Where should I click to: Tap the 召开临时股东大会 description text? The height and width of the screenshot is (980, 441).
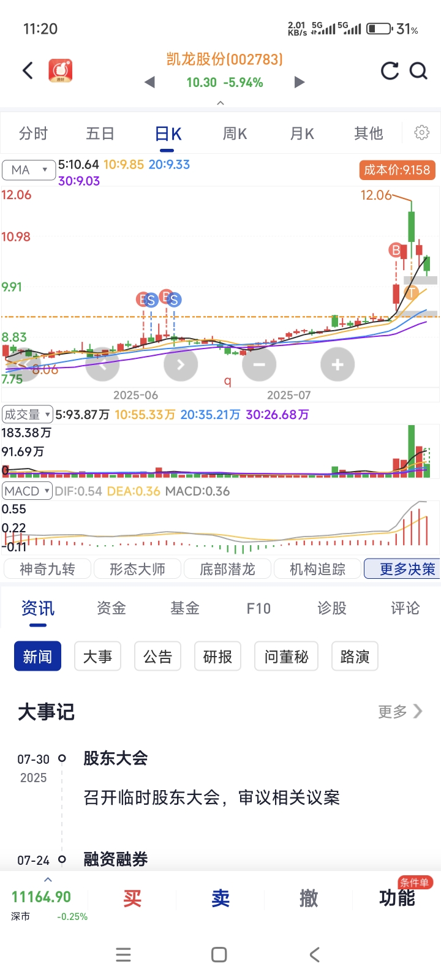pos(211,797)
